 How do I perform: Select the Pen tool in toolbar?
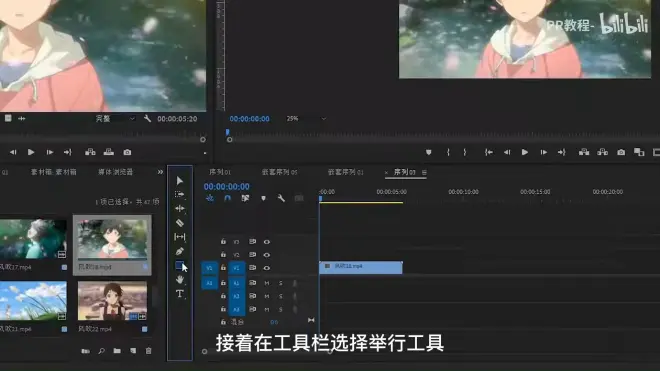tap(180, 251)
